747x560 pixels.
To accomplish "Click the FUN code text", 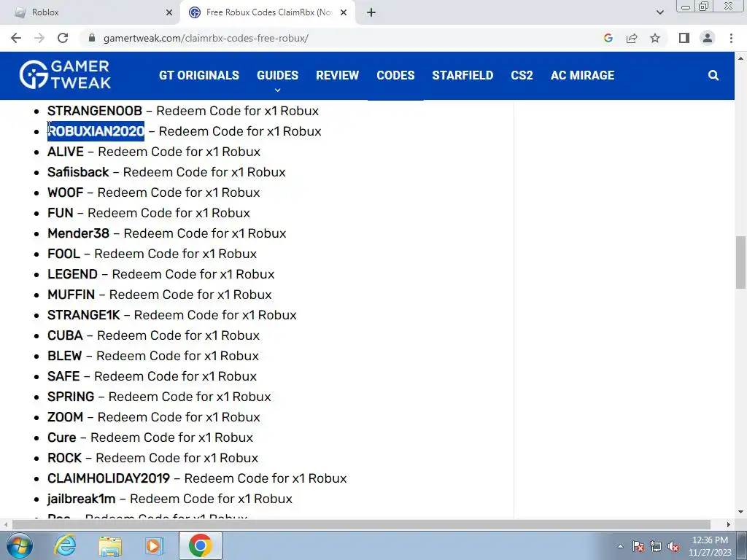I will point(61,213).
